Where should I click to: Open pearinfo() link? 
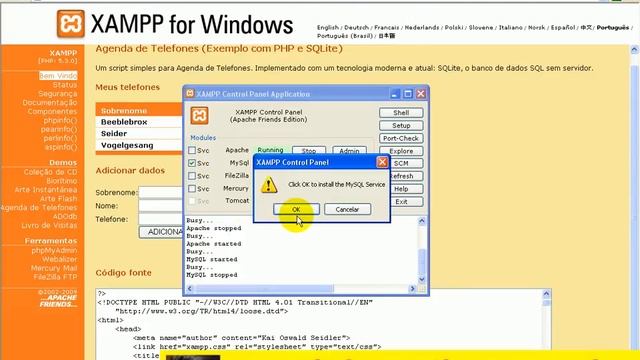point(59,129)
